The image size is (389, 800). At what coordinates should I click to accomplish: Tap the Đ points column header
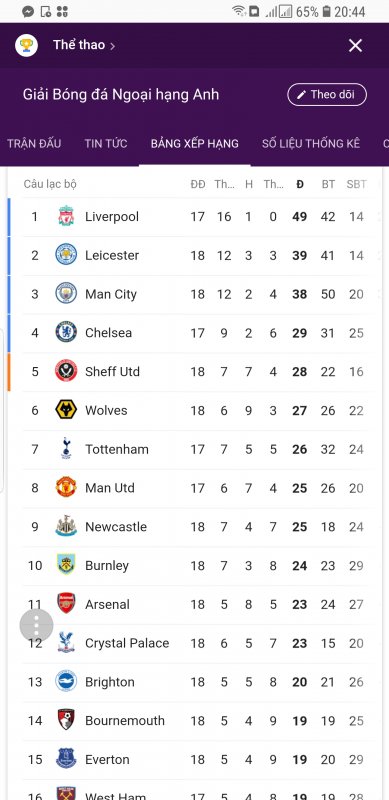pyautogui.click(x=300, y=184)
